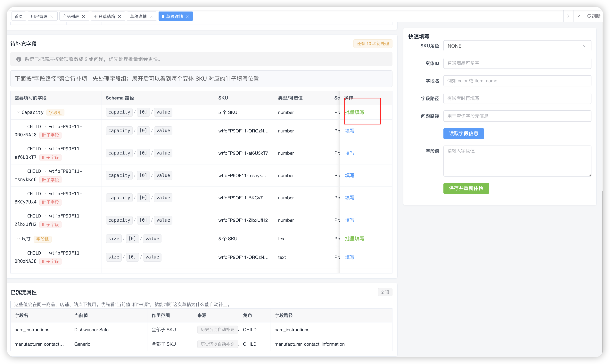Open the tab list dropdown chevron

[x=578, y=16]
